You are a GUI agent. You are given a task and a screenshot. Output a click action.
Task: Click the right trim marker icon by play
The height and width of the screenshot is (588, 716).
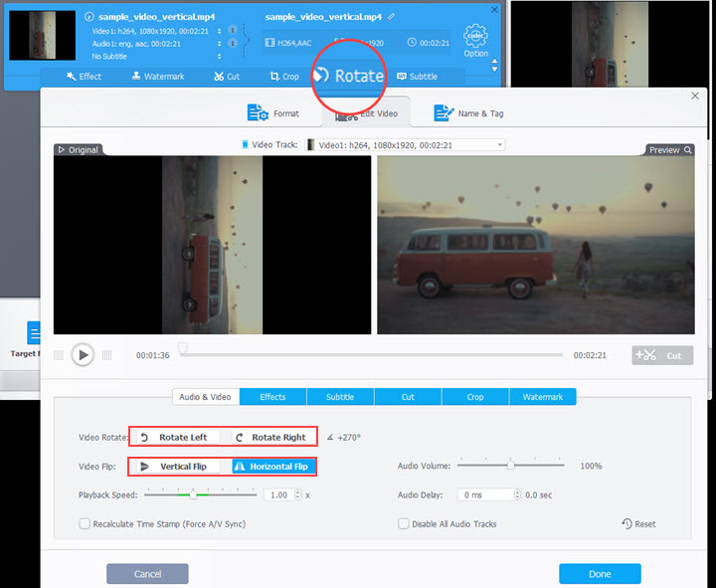(x=106, y=355)
